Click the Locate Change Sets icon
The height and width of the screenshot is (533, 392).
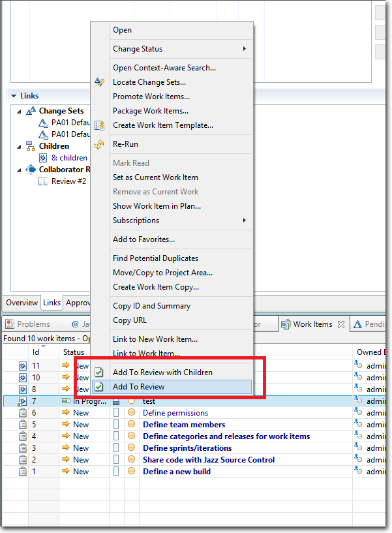99,82
